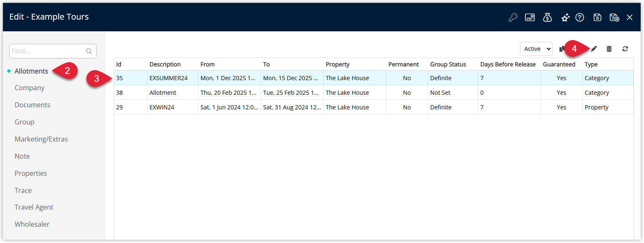The image size is (644, 243).
Task: Click the save floppy disk icon
Action: pos(598,18)
